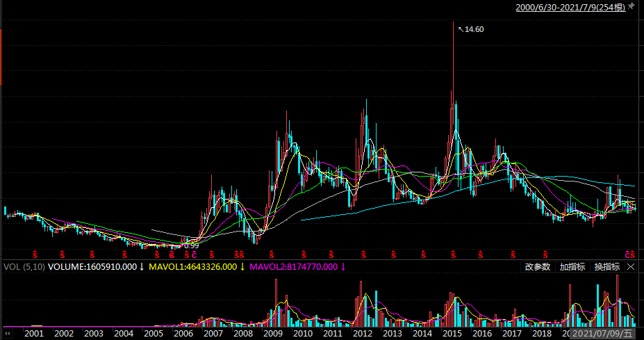Click the last red S marker in 2021
Image resolution: width=644 pixels, height=340 pixels.
(633, 255)
